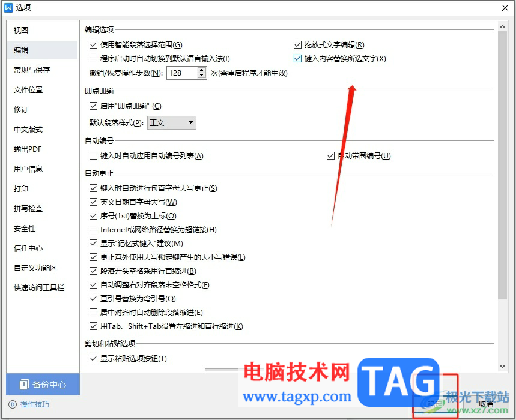Click the operation tips play icon
Image resolution: width=516 pixels, height=420 pixels.
13,404
